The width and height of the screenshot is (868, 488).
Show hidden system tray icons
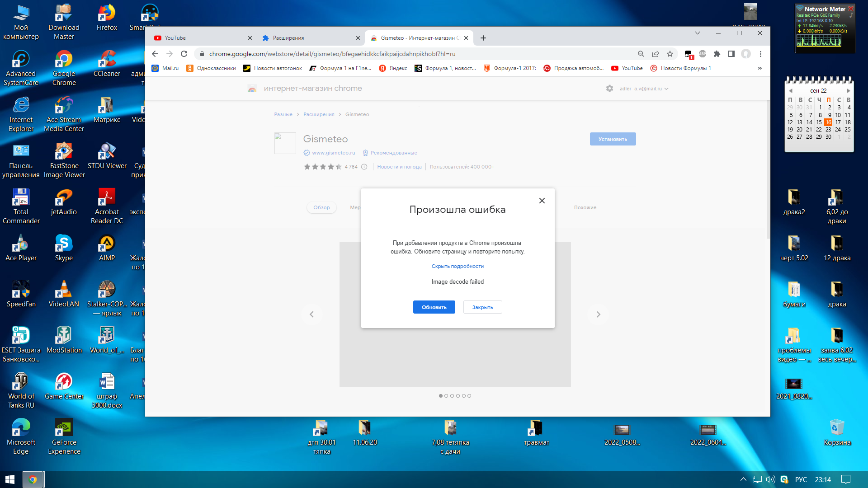(x=743, y=479)
